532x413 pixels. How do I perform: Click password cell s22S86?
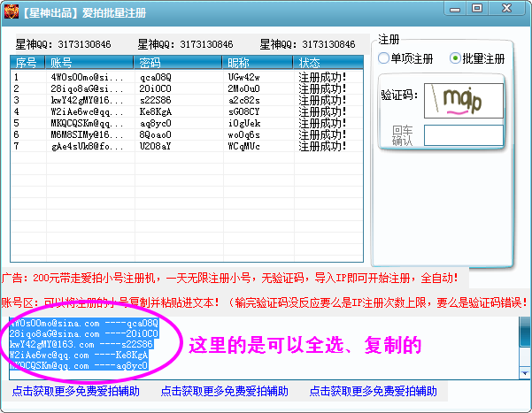coord(156,100)
